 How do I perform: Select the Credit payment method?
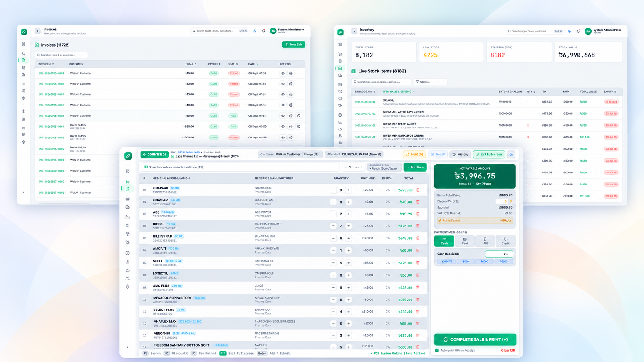click(x=505, y=241)
